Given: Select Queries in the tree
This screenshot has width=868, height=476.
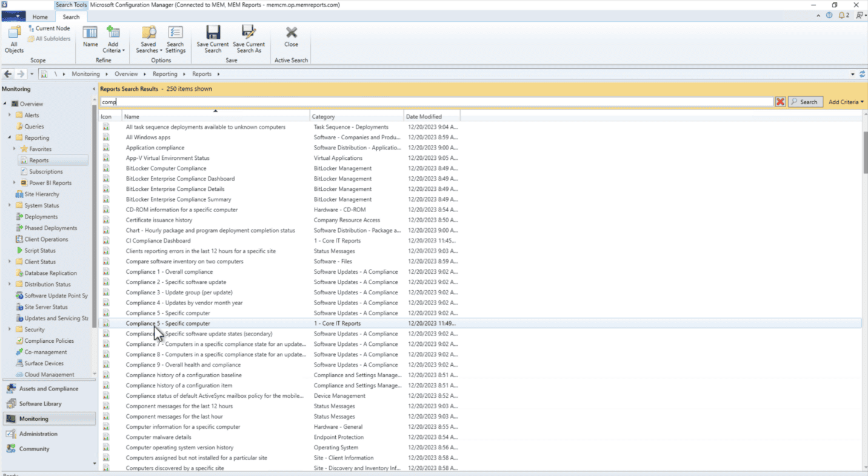Looking at the screenshot, I should point(34,127).
